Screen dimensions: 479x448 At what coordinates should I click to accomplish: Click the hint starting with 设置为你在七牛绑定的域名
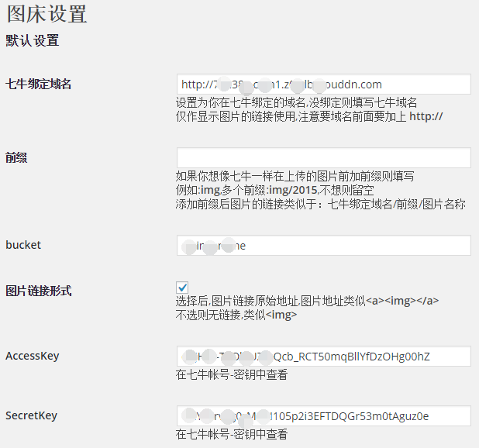click(296, 102)
